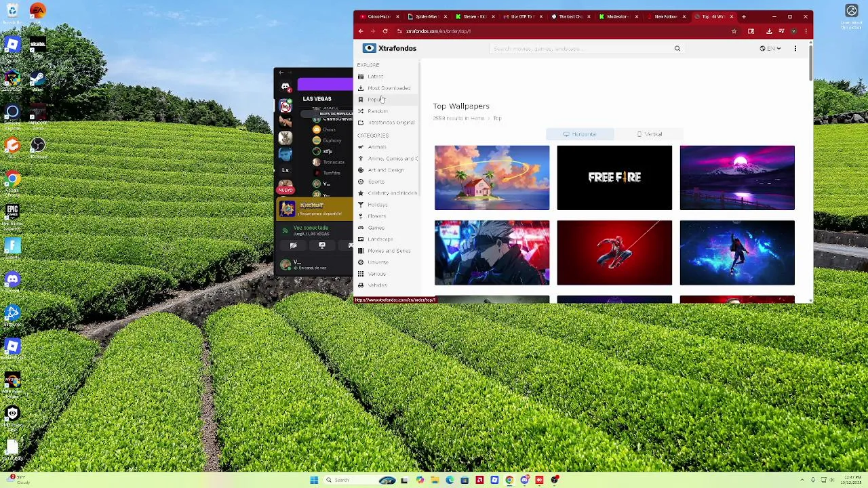Click the Games controller icon
Viewport: 868px width, 488px height.
point(361,228)
